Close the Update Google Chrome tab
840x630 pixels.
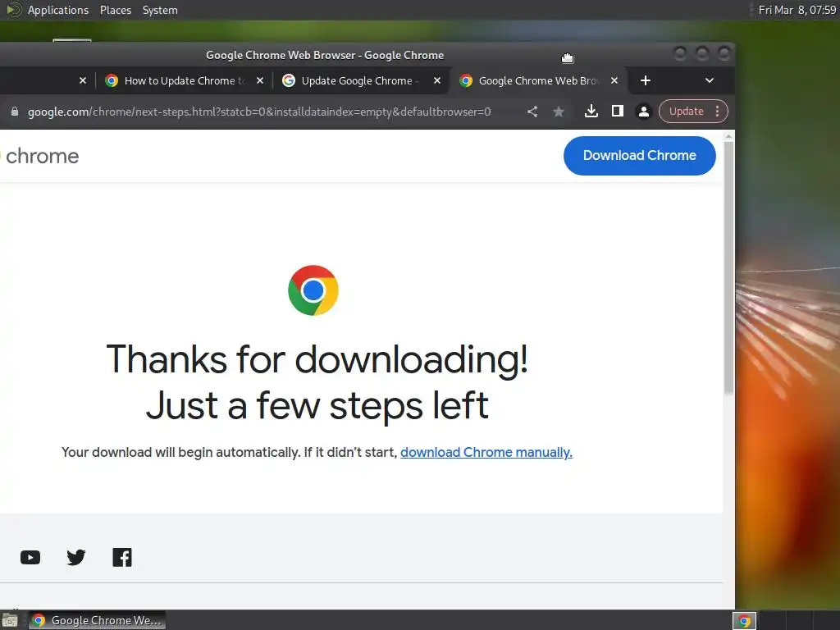(x=437, y=80)
